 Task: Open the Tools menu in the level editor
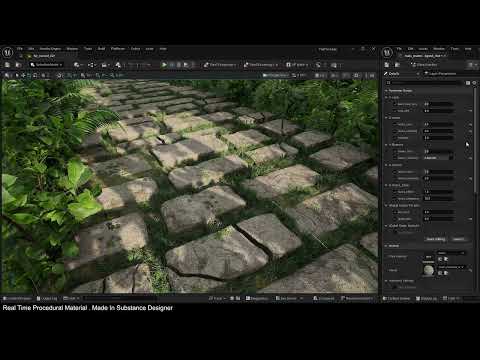[88, 49]
